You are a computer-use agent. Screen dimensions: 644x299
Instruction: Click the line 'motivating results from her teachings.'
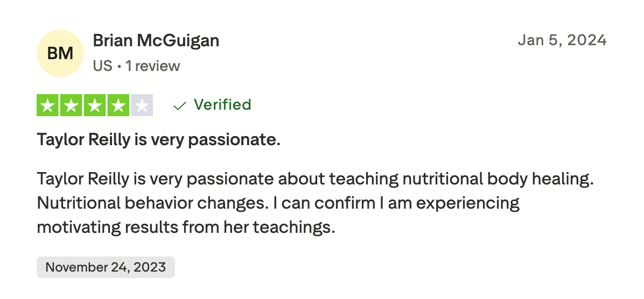(x=186, y=227)
